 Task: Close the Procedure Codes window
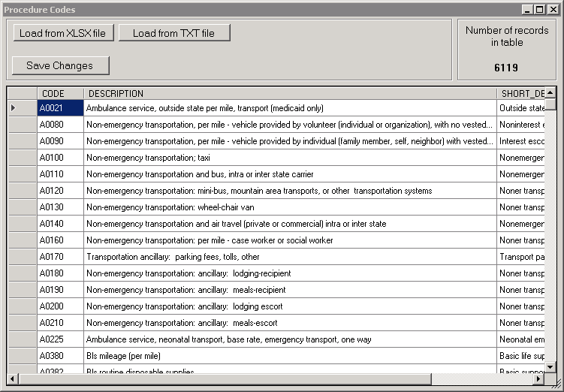tap(552, 10)
